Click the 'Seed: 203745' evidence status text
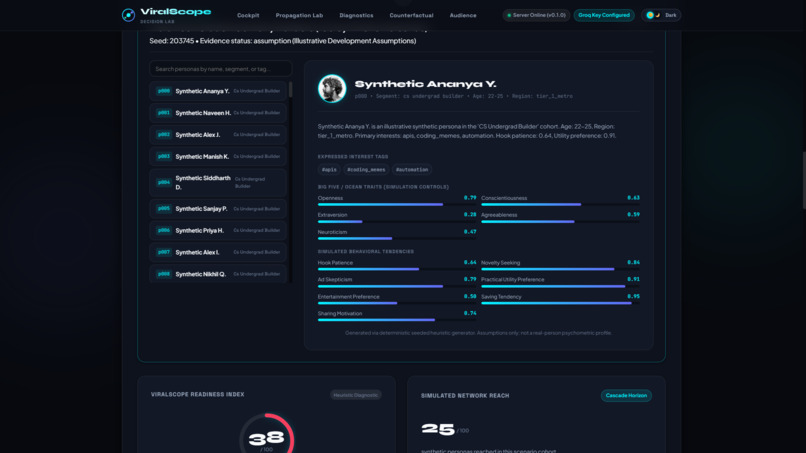806x453 pixels. tap(283, 41)
